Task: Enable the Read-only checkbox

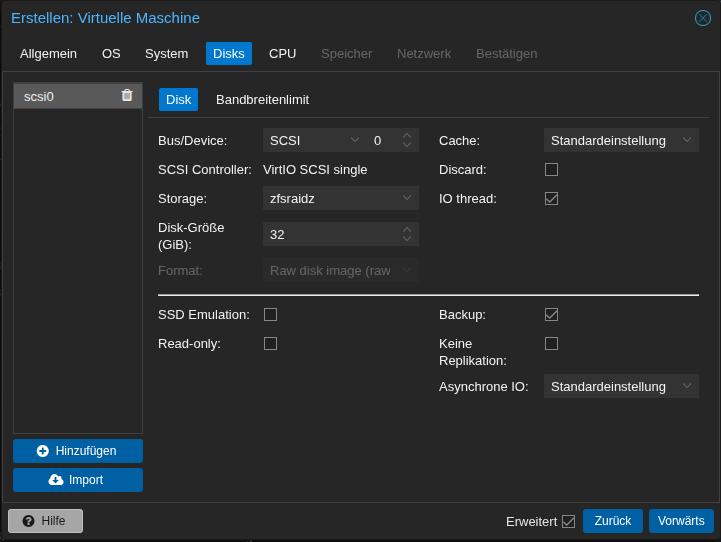Action: point(270,343)
